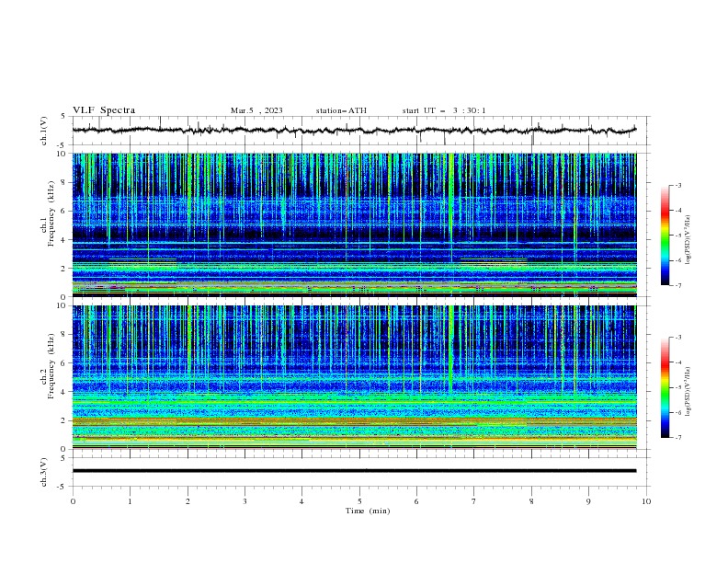
Task: Select ch.2 colorbar "log(PSD)(V²/Hz)" label
Action: (688, 392)
